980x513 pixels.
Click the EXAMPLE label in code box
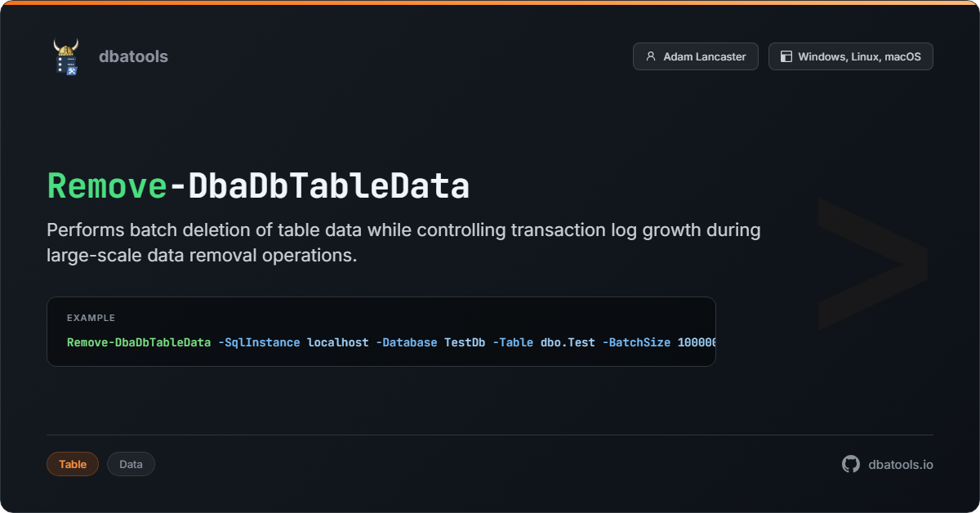(x=91, y=318)
